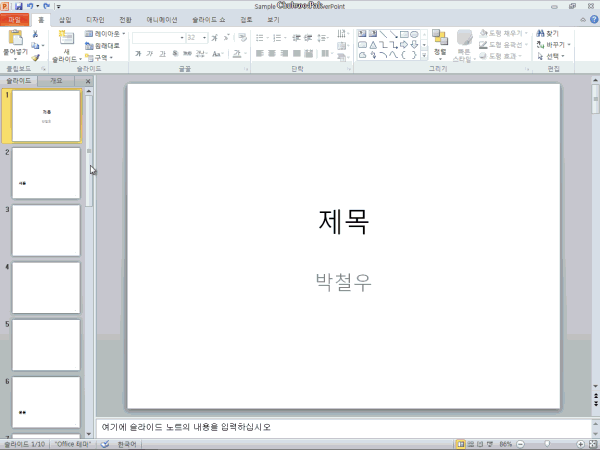
Task: Click the zoom slider handle
Action: pyautogui.click(x=548, y=444)
